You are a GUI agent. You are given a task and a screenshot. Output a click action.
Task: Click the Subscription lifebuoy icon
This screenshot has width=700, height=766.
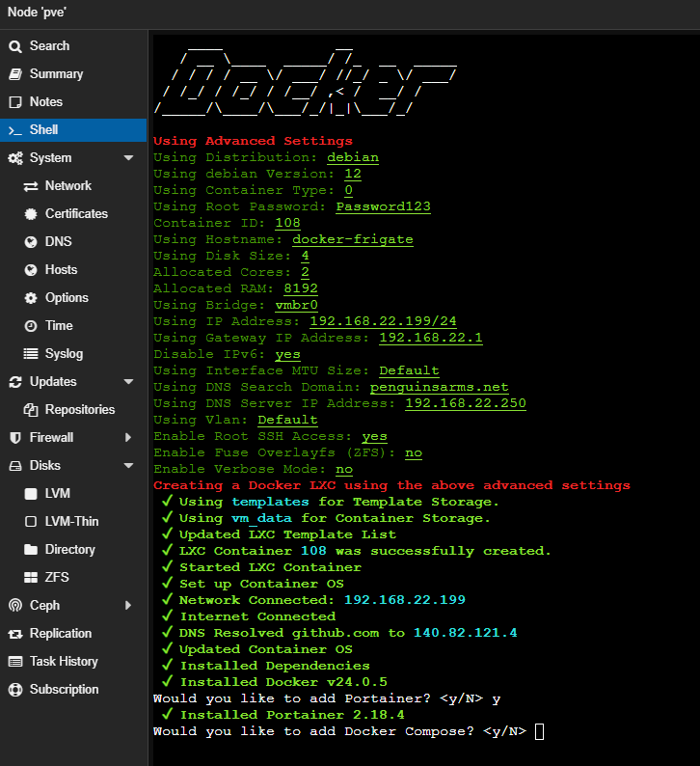(15, 690)
